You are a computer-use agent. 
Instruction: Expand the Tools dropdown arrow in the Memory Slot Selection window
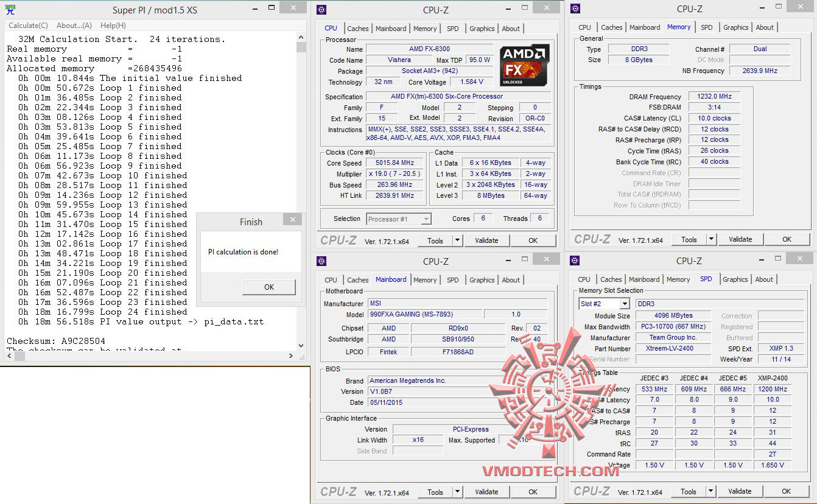click(x=711, y=491)
